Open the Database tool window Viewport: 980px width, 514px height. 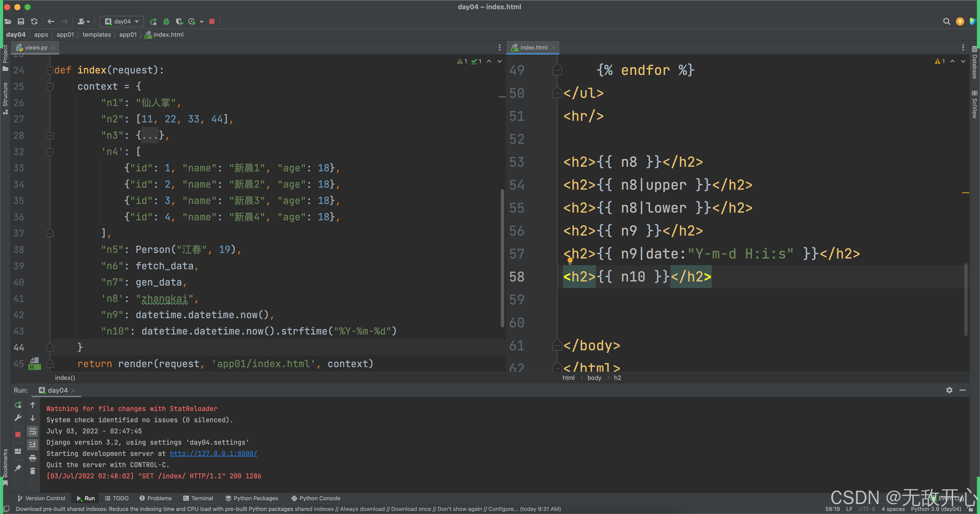[x=974, y=62]
